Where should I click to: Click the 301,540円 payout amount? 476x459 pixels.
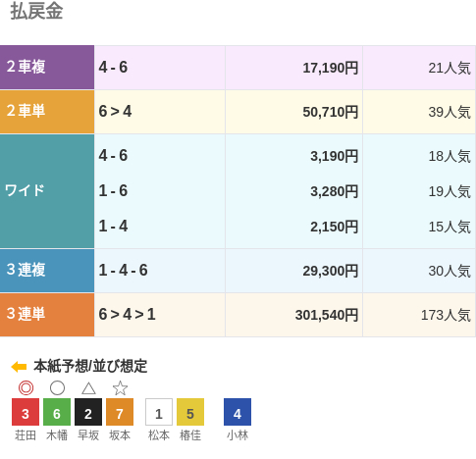327,315
